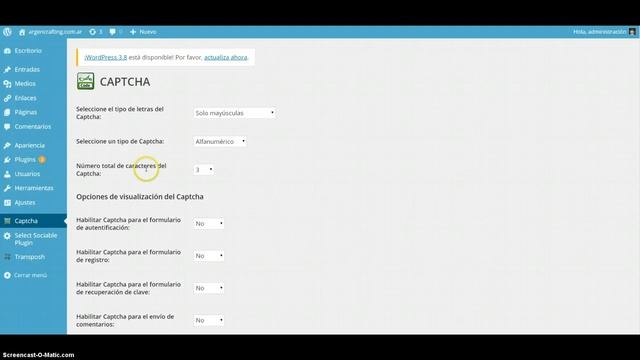Click the Seleccione un tipo de Captcha label

(x=120, y=141)
